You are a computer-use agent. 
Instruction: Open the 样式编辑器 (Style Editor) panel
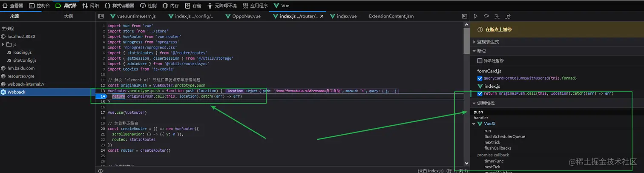click(119, 6)
